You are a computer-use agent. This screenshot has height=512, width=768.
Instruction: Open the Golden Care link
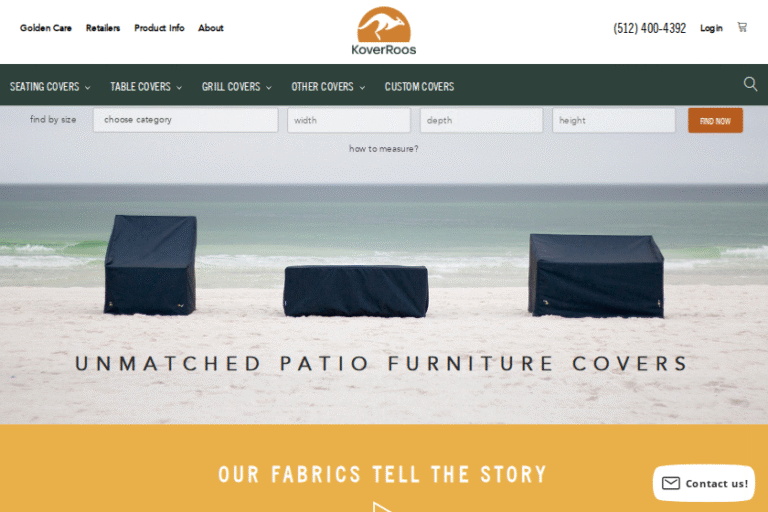tap(46, 28)
